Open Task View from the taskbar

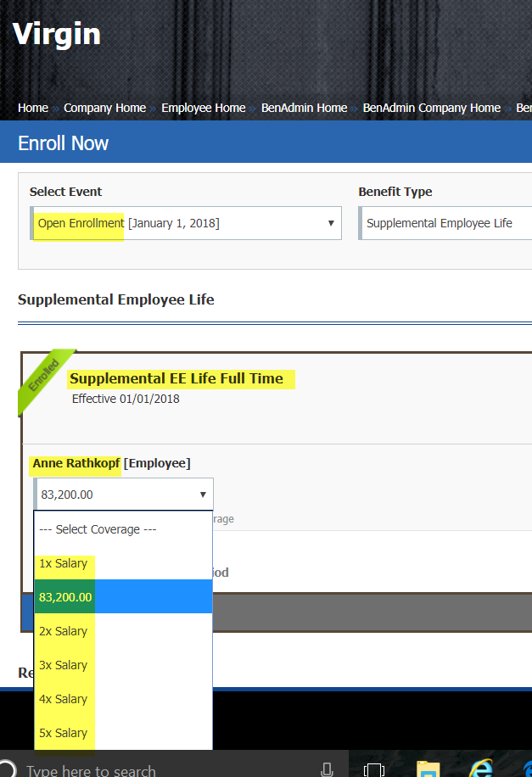(374, 769)
